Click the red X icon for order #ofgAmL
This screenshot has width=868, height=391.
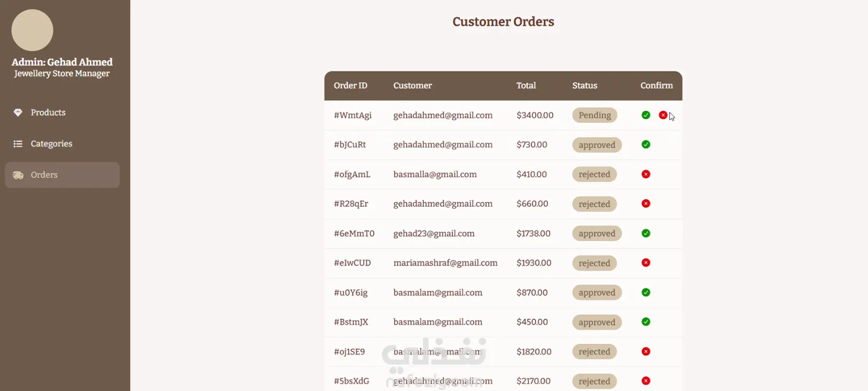(x=646, y=174)
